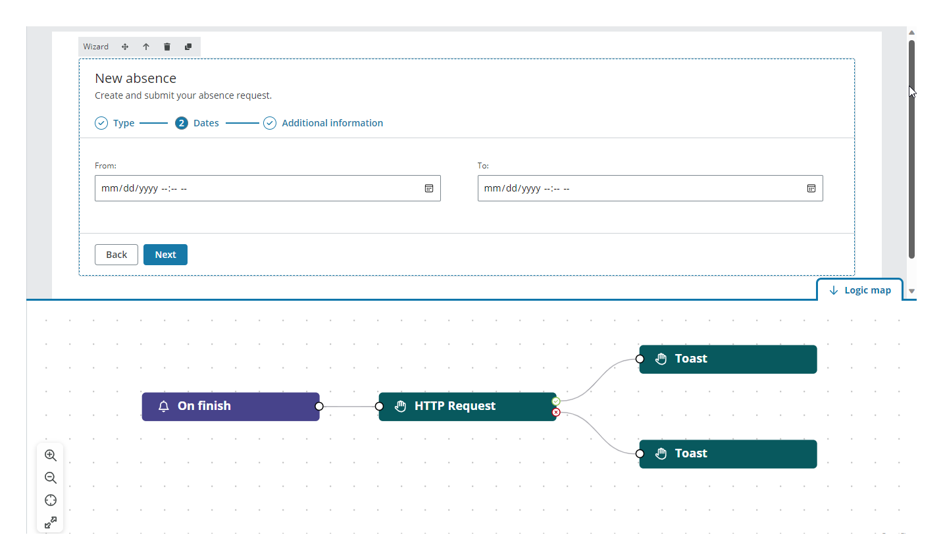Click the From date input field
Image resolution: width=943 pixels, height=560 pixels.
click(257, 188)
